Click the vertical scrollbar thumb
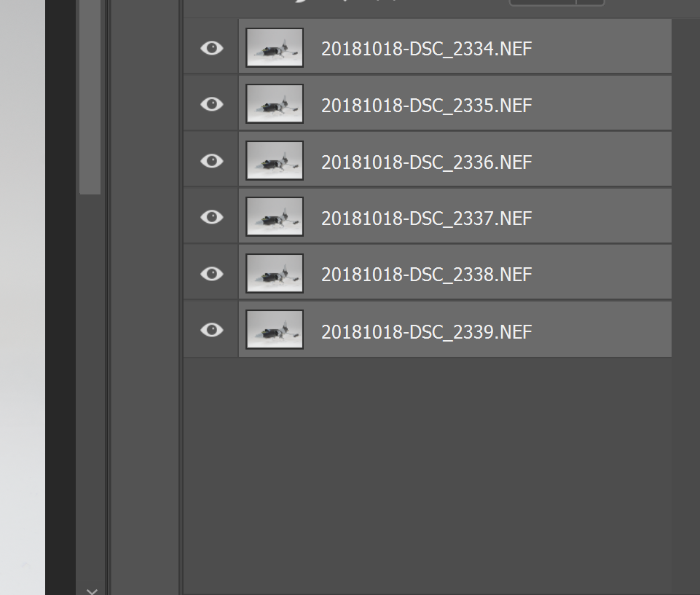 90,97
